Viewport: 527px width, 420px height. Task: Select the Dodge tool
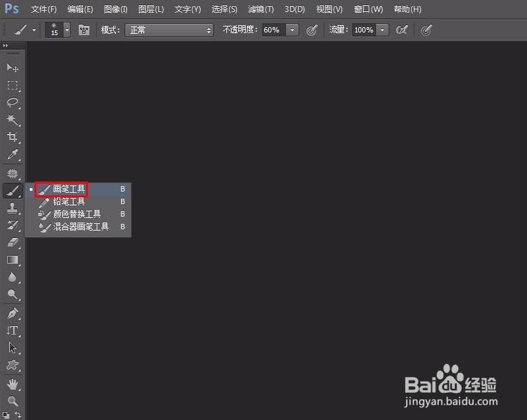tap(13, 294)
